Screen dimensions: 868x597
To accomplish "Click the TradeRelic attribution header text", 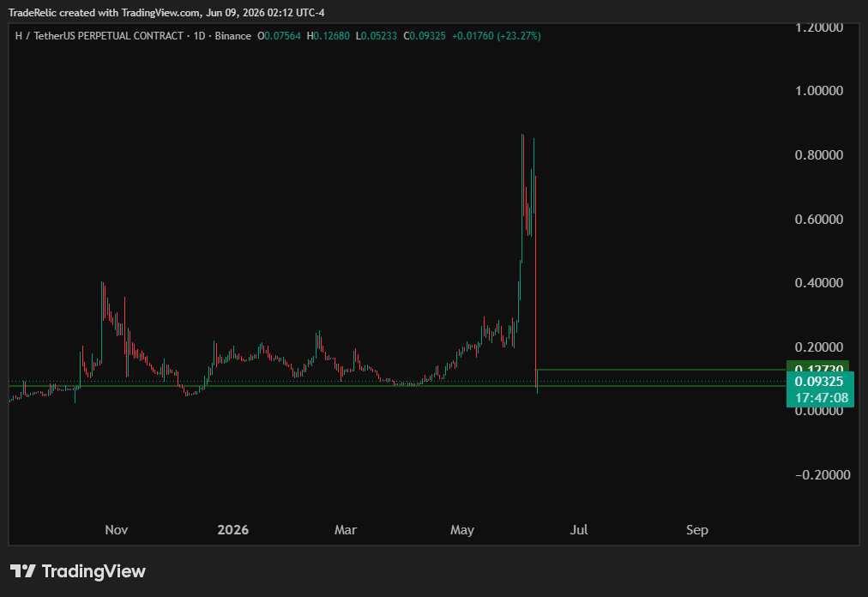I will (x=166, y=12).
